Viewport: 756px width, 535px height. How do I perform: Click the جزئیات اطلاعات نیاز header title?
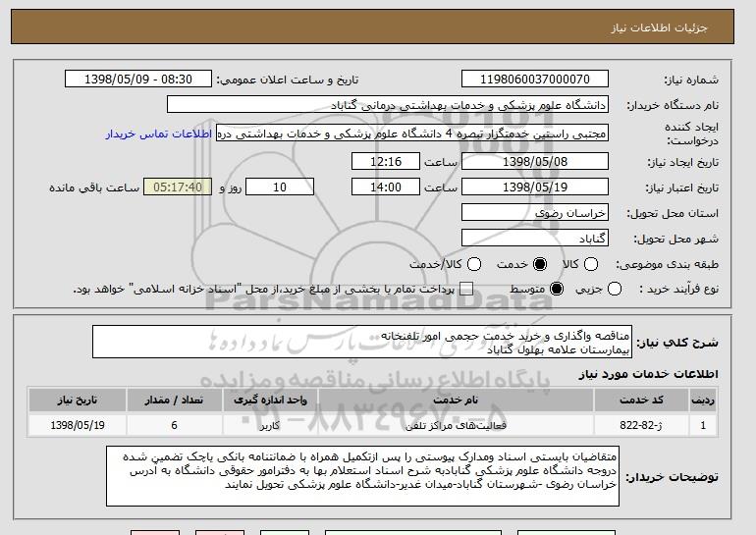[659, 27]
